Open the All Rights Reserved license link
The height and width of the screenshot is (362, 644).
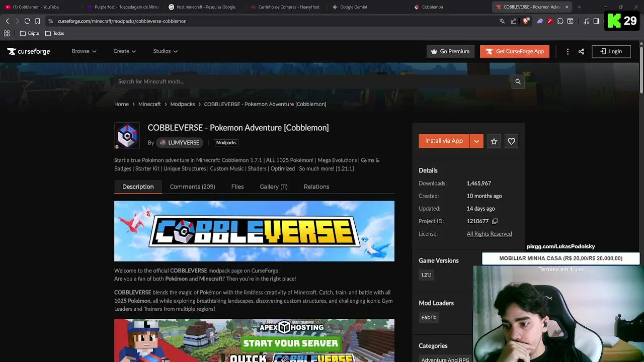click(489, 234)
